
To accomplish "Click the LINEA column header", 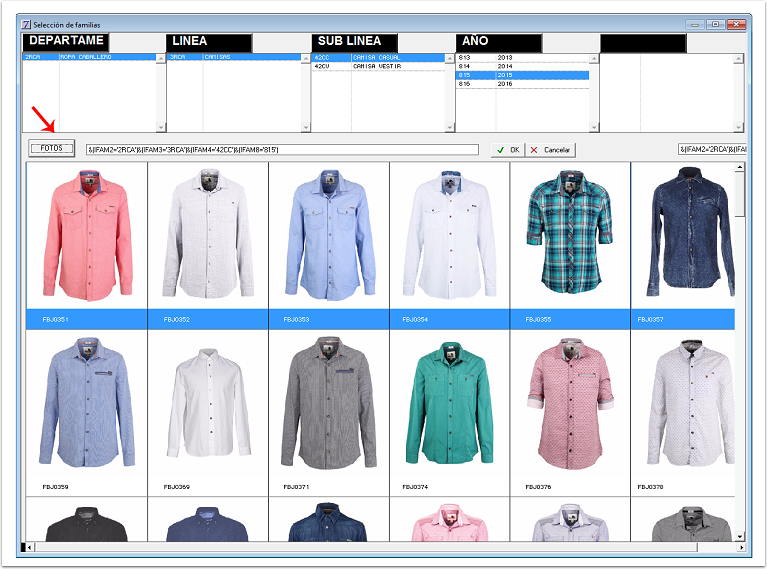I will (x=209, y=42).
